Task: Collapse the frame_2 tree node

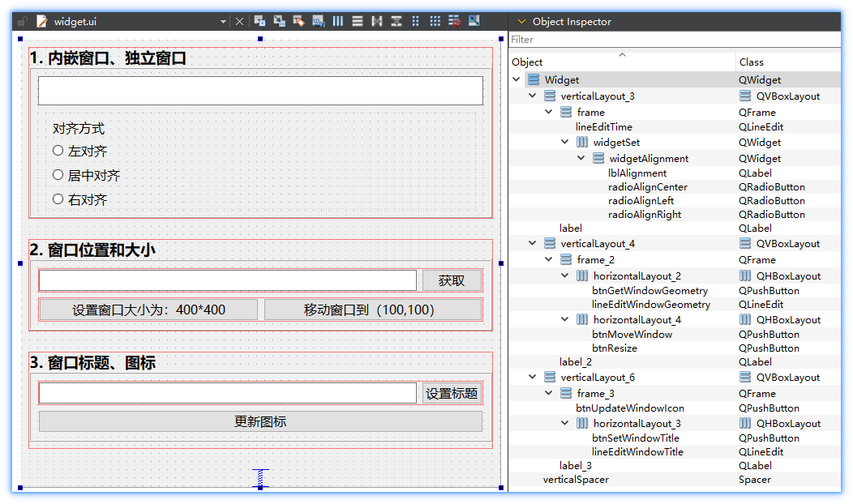Action: pyautogui.click(x=549, y=260)
